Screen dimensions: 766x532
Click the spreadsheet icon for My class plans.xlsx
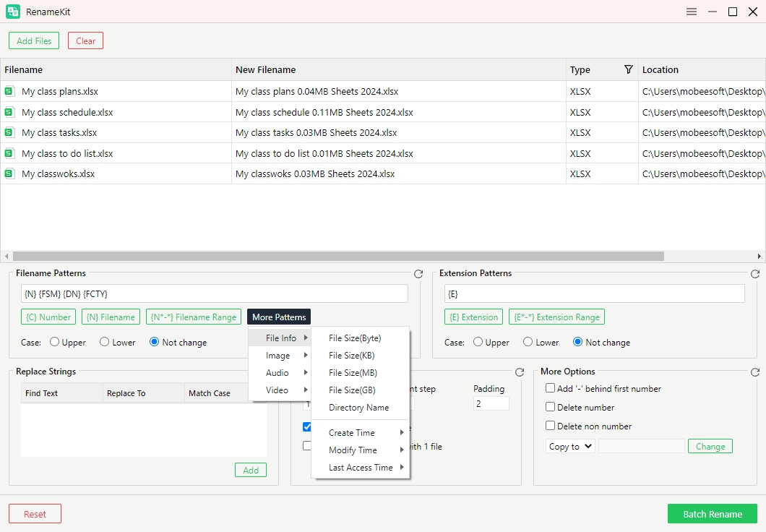click(9, 91)
